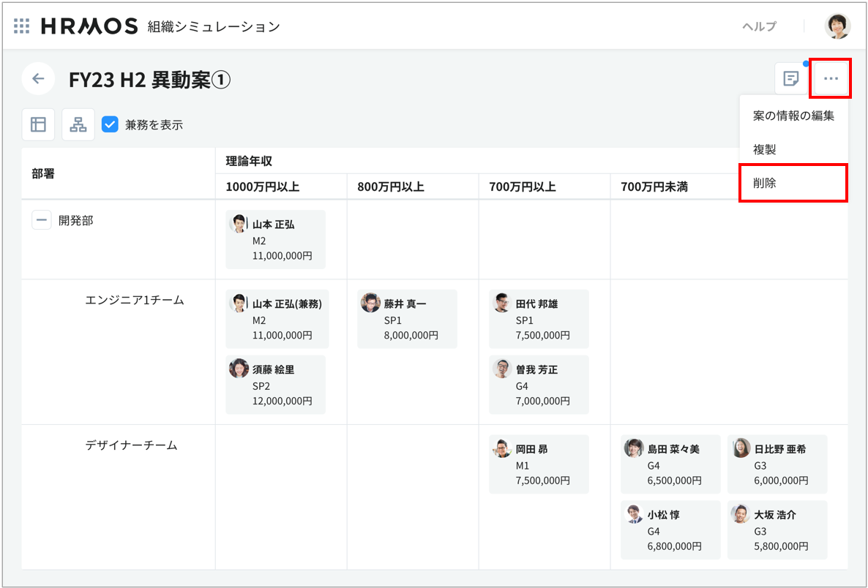The image size is (868, 588).
Task: Open 藤井 真一 employee card
Action: click(x=407, y=319)
